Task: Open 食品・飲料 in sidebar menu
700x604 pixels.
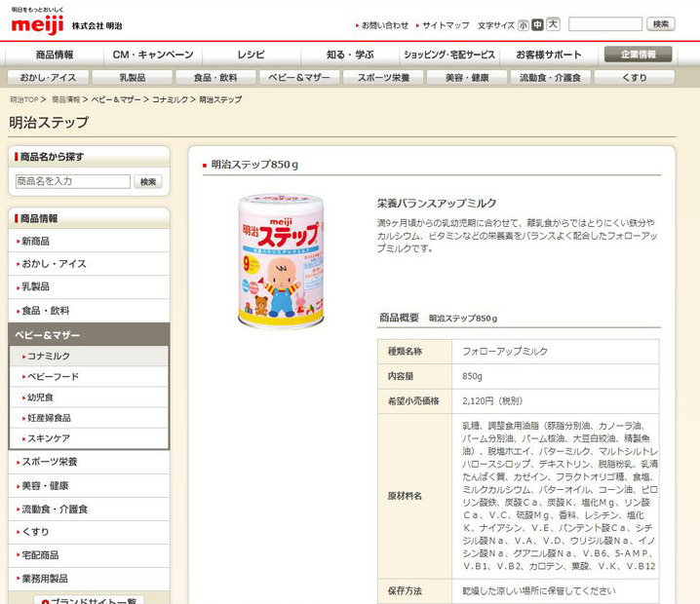Action: click(x=89, y=311)
